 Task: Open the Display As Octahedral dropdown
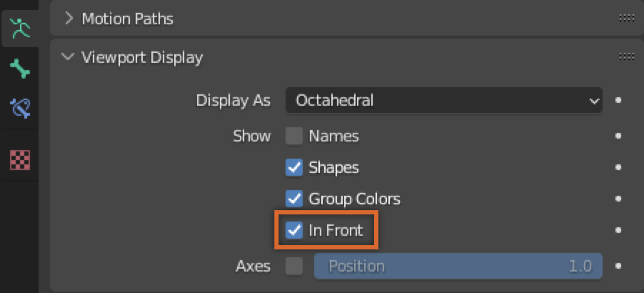click(x=443, y=101)
